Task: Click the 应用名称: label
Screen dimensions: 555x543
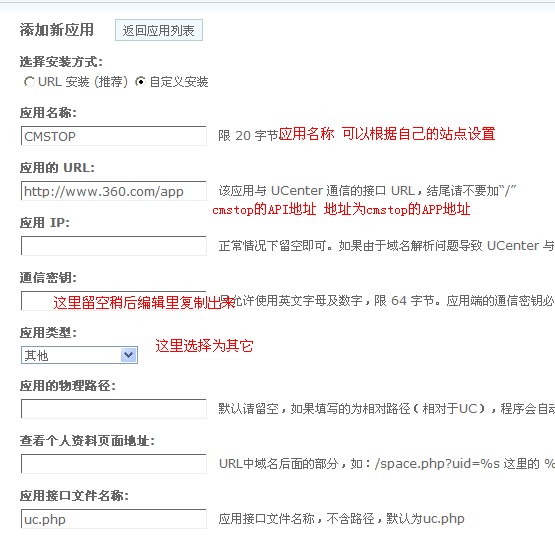Action: point(48,113)
